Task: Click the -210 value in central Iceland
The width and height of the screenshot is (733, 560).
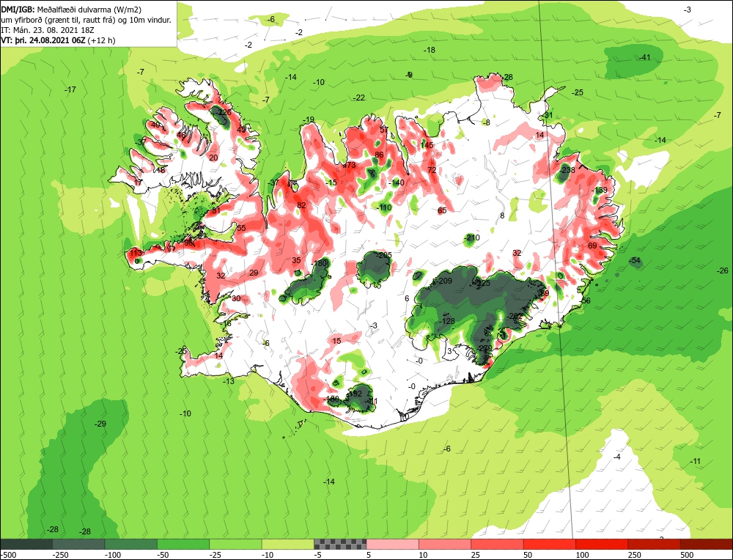Action: click(x=472, y=237)
